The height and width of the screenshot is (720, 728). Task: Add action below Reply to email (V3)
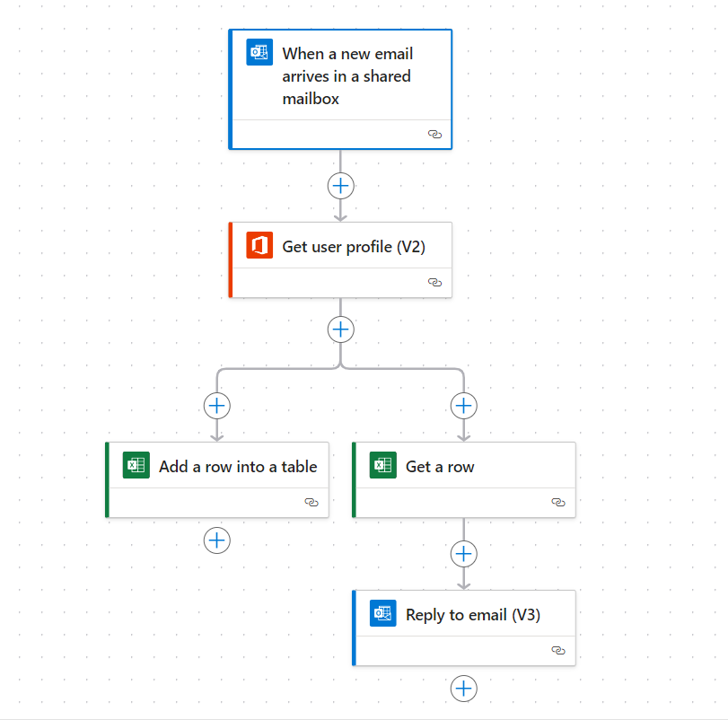(464, 689)
